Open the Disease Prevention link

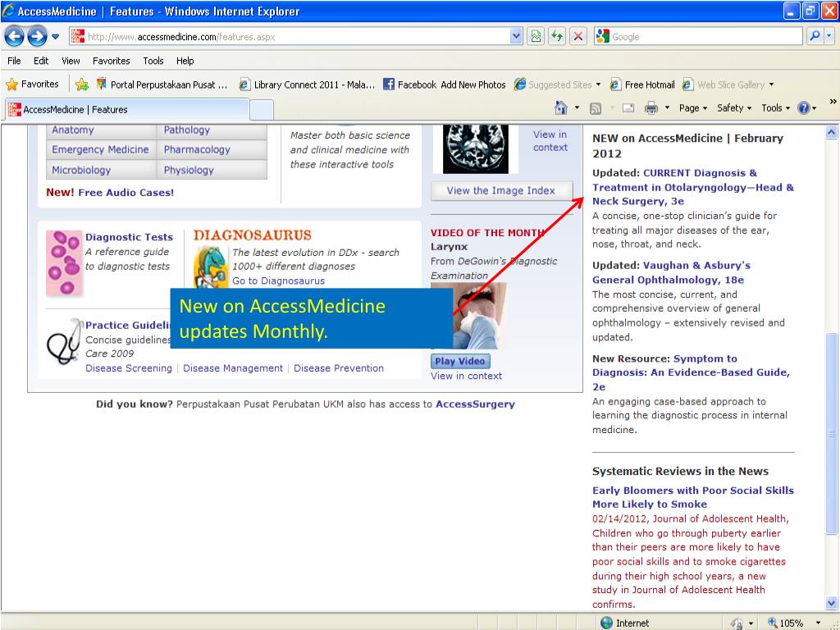tap(339, 368)
